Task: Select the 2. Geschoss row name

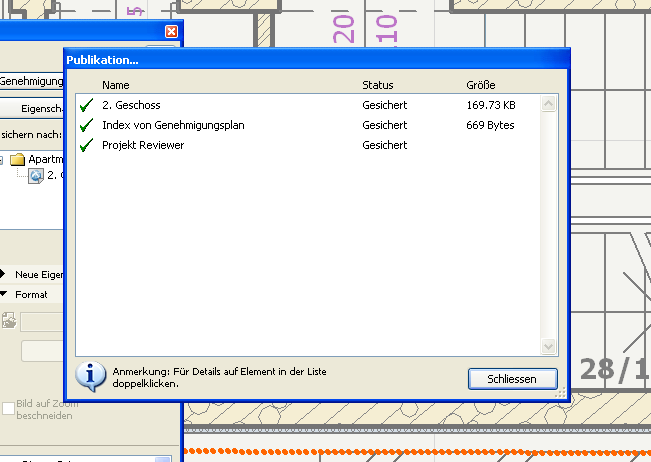Action: point(131,105)
